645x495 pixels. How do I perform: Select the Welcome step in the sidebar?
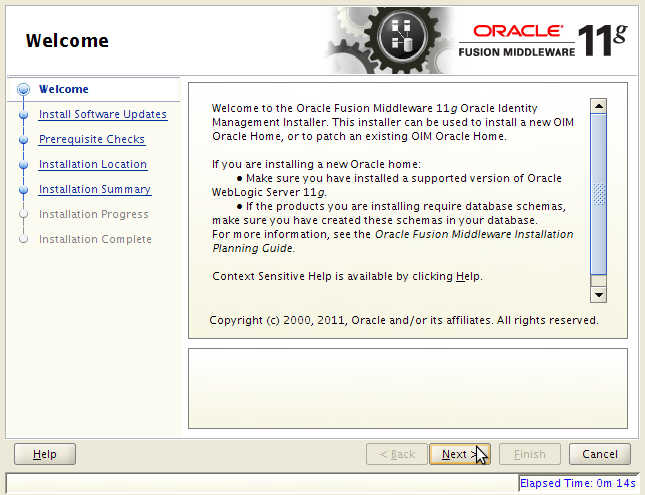63,89
